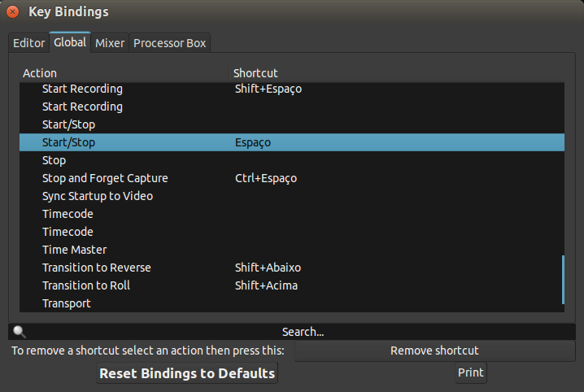Focus the Search text field
The image size is (584, 392).
pos(303,332)
